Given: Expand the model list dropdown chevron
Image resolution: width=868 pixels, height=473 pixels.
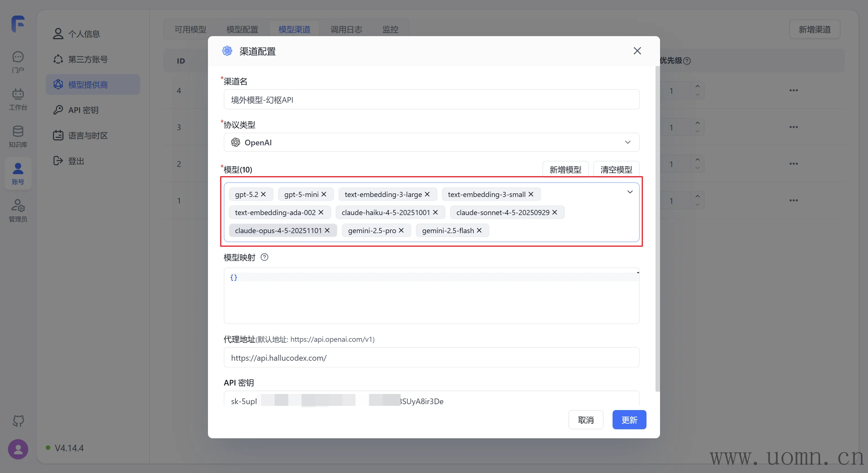Looking at the screenshot, I should point(630,192).
